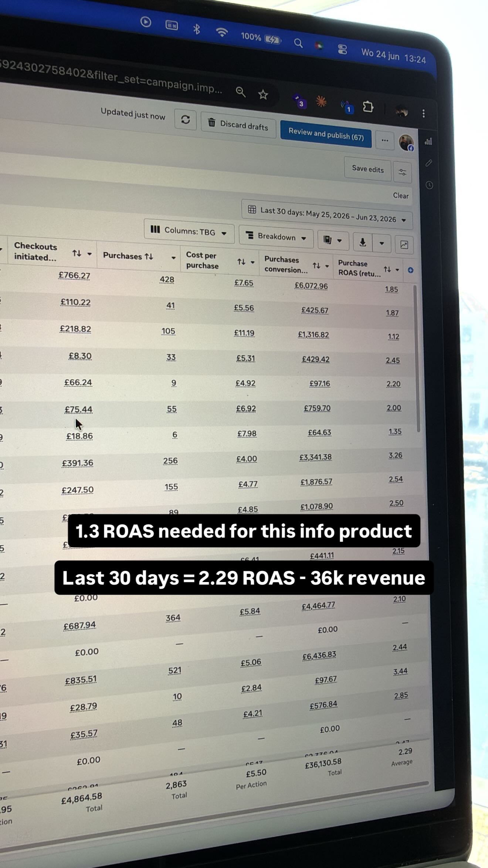Open the Chrome profile avatar
488x868 pixels.
(x=401, y=111)
